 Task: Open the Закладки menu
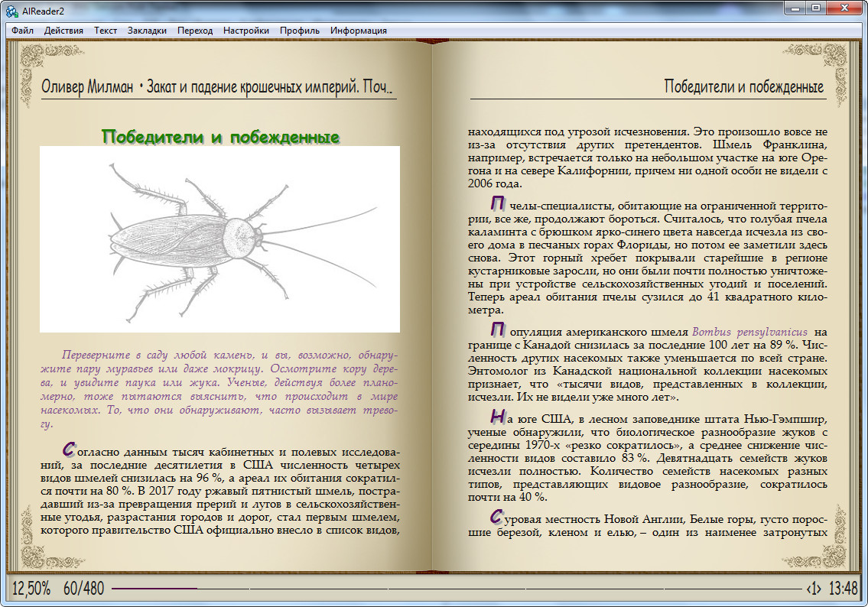tap(147, 31)
